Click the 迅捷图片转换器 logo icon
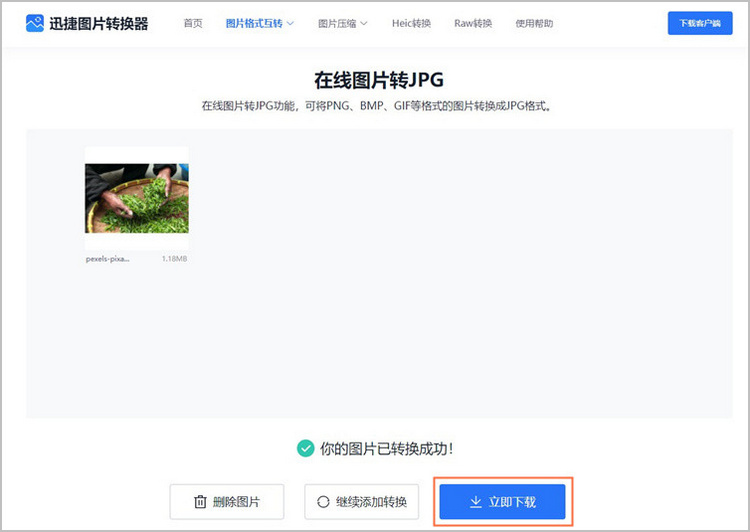The height and width of the screenshot is (532, 750). [35, 23]
